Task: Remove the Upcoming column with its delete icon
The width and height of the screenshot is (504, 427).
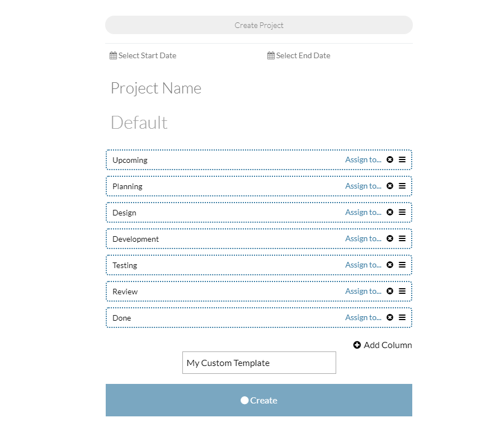Action: (x=389, y=159)
